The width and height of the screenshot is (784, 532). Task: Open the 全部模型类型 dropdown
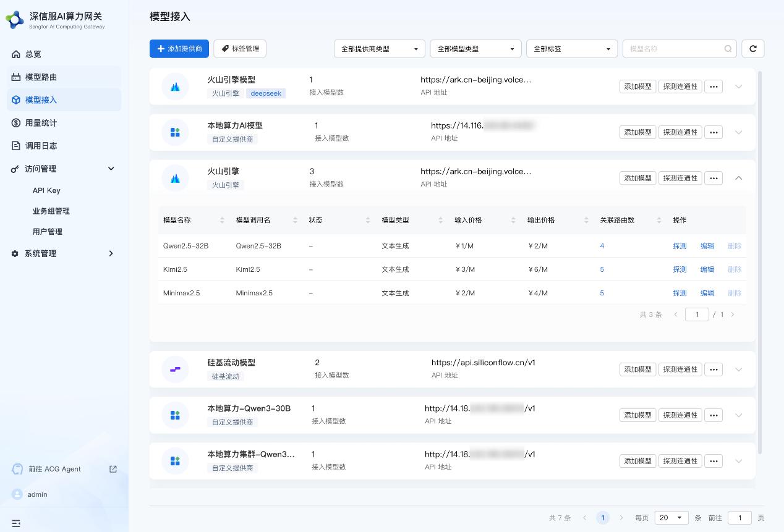475,49
